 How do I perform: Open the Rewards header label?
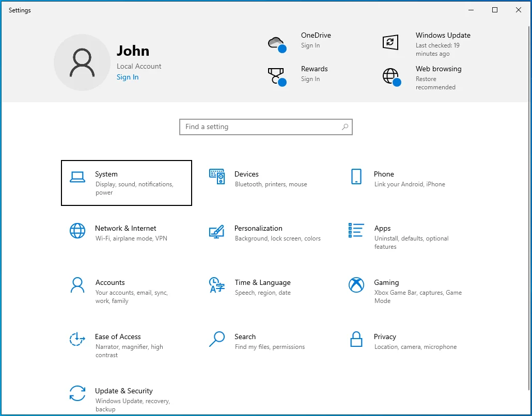coord(314,69)
